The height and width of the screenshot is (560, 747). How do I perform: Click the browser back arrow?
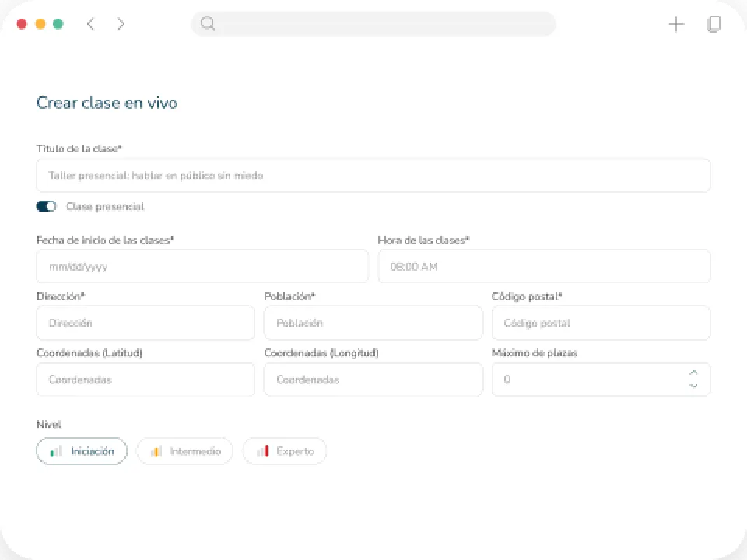pos(90,23)
